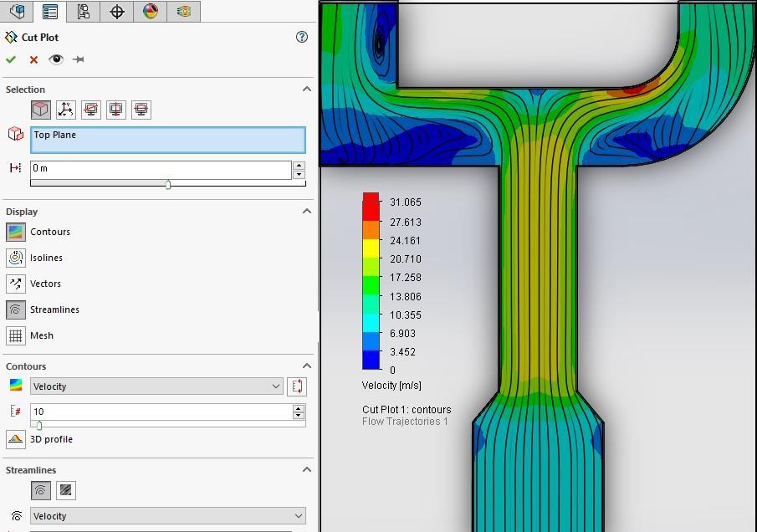Image resolution: width=757 pixels, height=532 pixels.
Task: Cancel the Cut Plot with the red X
Action: (33, 59)
